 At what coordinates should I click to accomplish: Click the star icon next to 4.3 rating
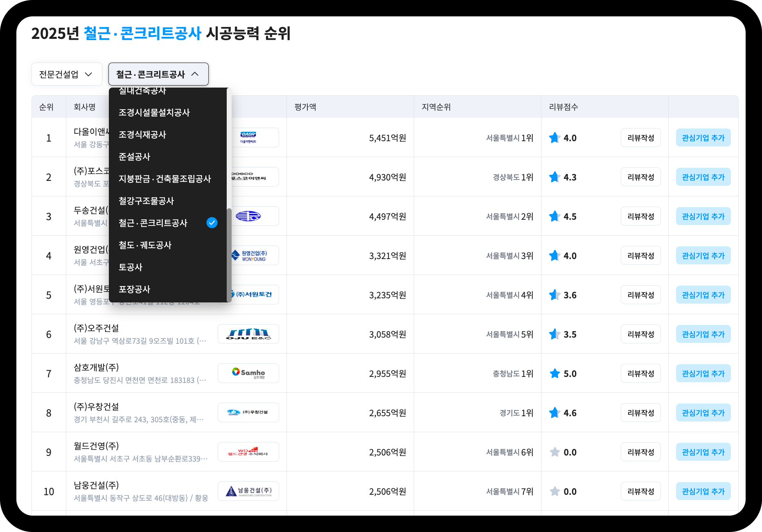click(555, 177)
